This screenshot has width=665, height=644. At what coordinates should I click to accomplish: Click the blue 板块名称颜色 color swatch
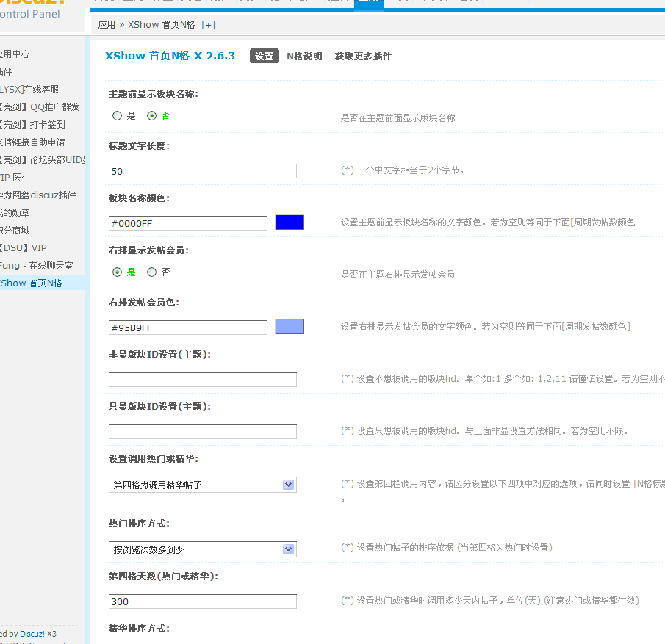(x=289, y=222)
